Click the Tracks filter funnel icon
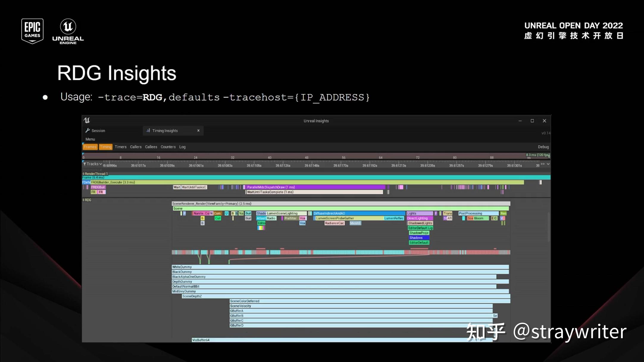 [85, 164]
